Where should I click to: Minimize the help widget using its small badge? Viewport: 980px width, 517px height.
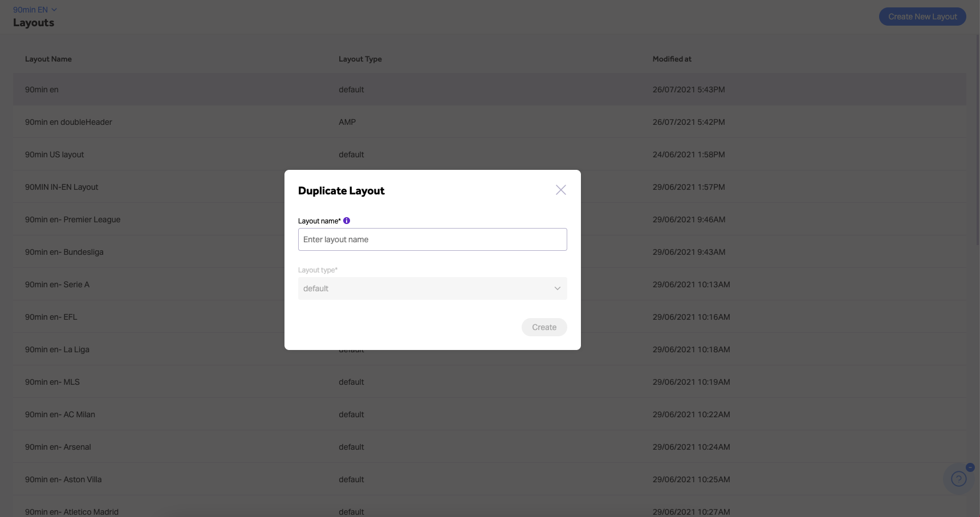tap(970, 467)
